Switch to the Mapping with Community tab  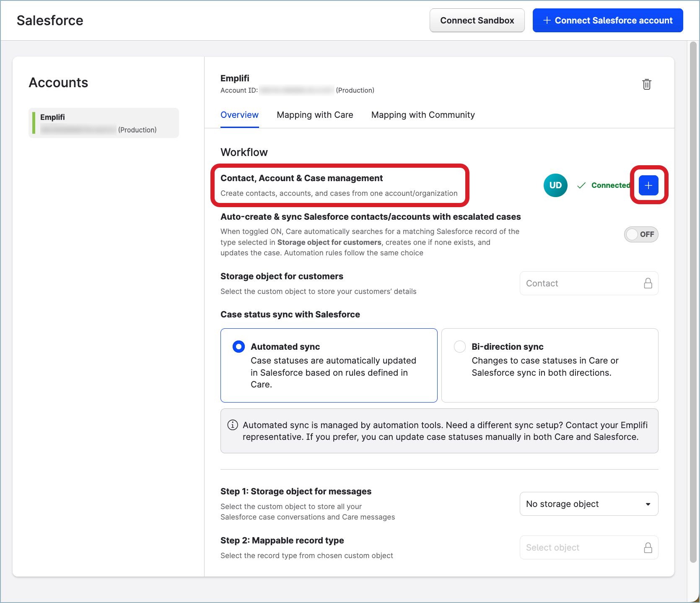coord(423,115)
